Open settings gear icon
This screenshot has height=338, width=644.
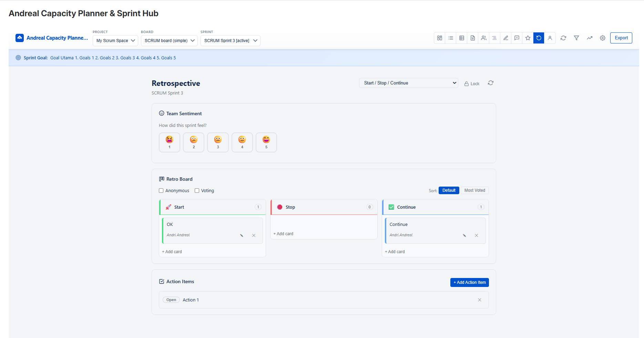[x=603, y=38]
